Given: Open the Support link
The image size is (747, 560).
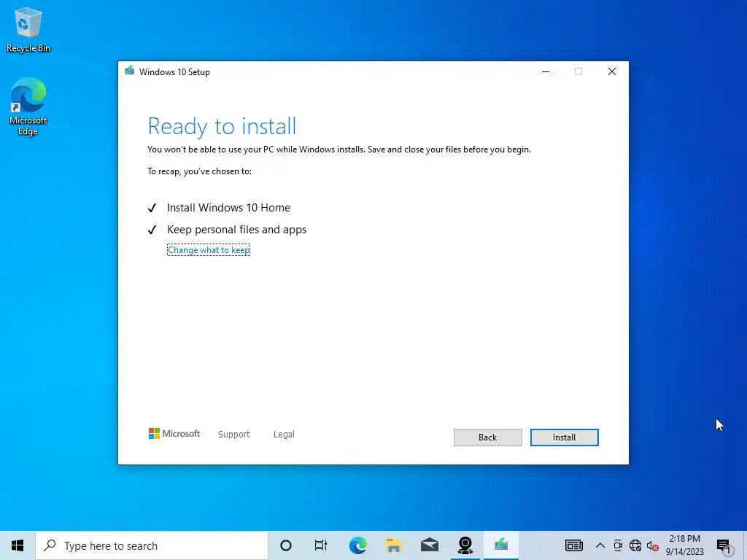Looking at the screenshot, I should coord(234,435).
